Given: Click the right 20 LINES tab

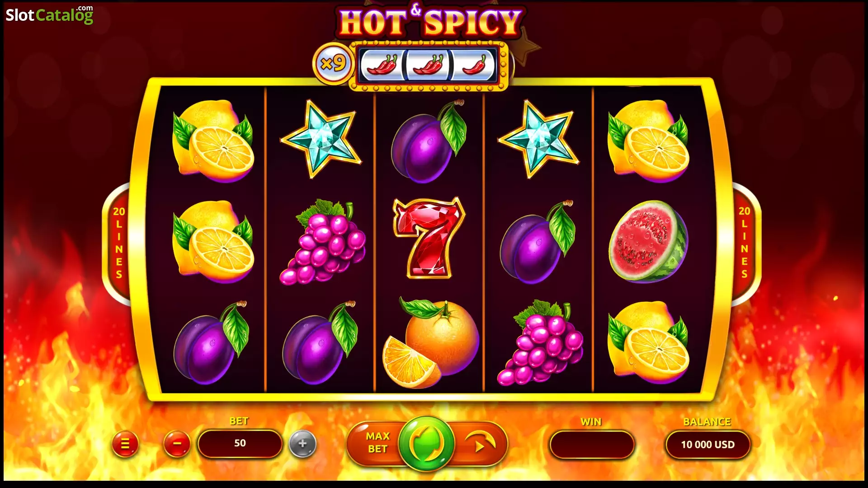Looking at the screenshot, I should (744, 243).
